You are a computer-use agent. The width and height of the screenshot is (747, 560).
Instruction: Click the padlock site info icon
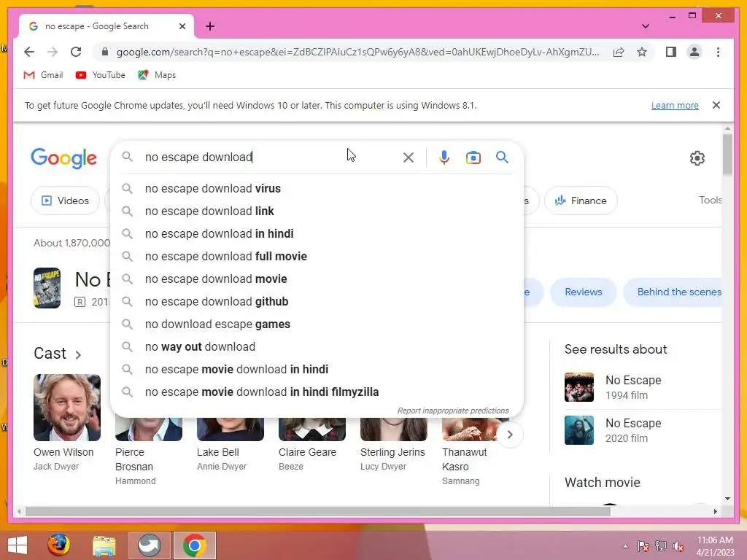click(x=105, y=52)
